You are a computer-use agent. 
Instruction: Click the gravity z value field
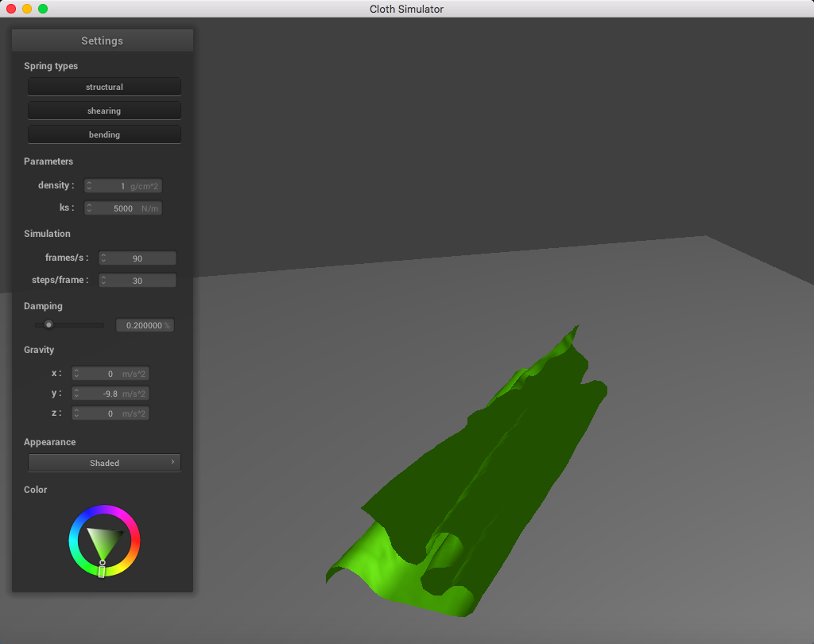point(110,413)
